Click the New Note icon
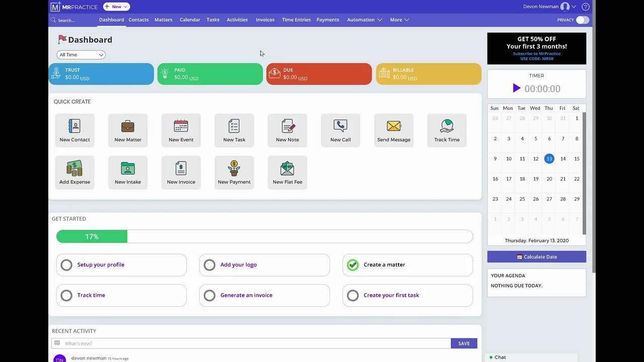 (x=287, y=126)
